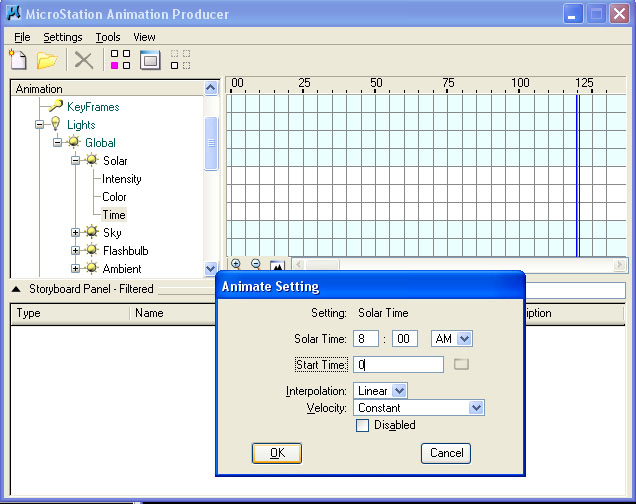Confirm with the OK button

[x=277, y=453]
